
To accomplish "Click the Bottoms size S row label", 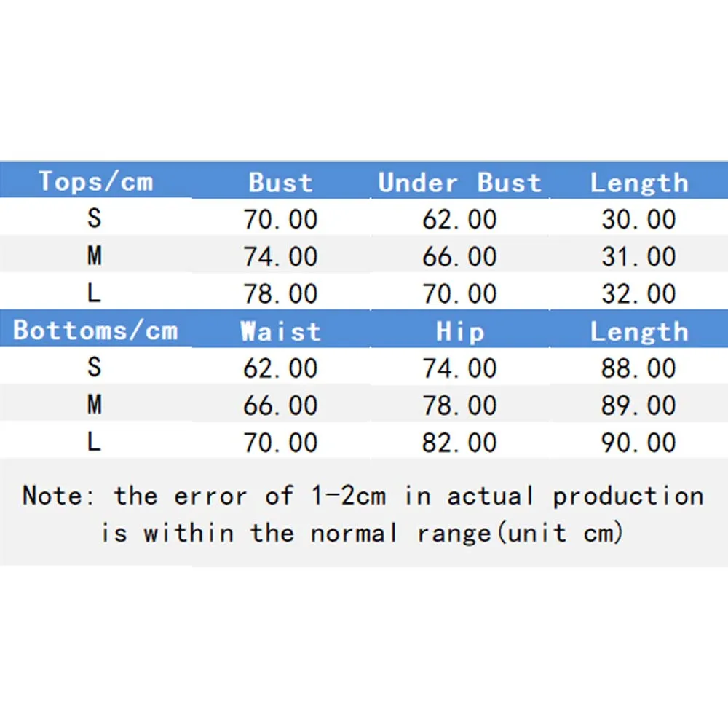I will coord(94,367).
